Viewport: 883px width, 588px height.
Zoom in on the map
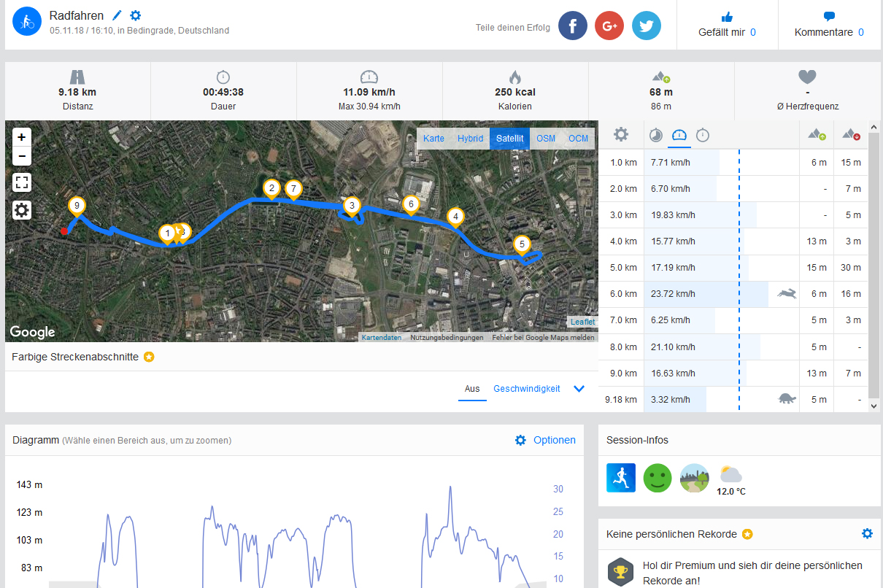pyautogui.click(x=22, y=136)
